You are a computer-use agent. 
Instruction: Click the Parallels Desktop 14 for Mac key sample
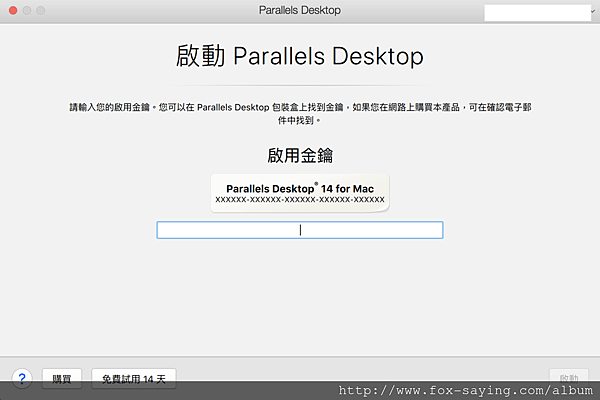point(300,193)
